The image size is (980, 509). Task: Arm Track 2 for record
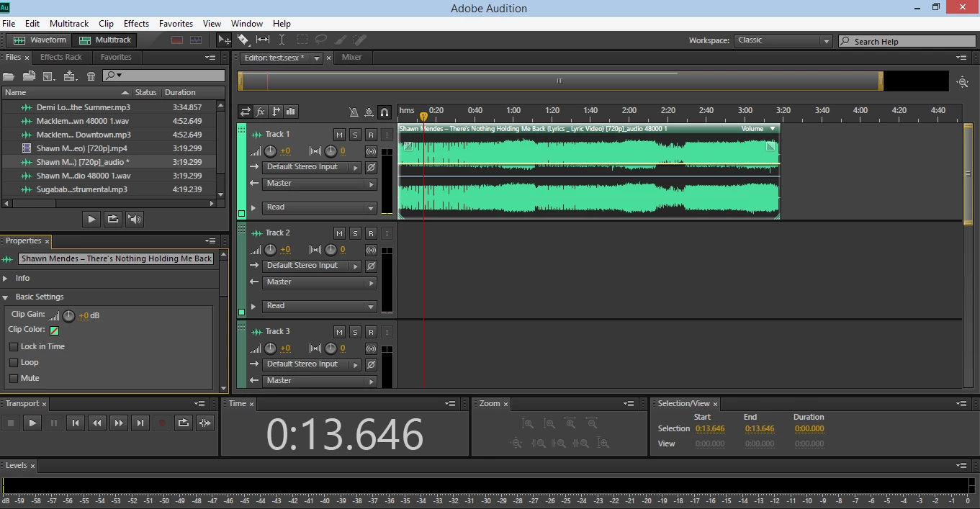(x=371, y=233)
